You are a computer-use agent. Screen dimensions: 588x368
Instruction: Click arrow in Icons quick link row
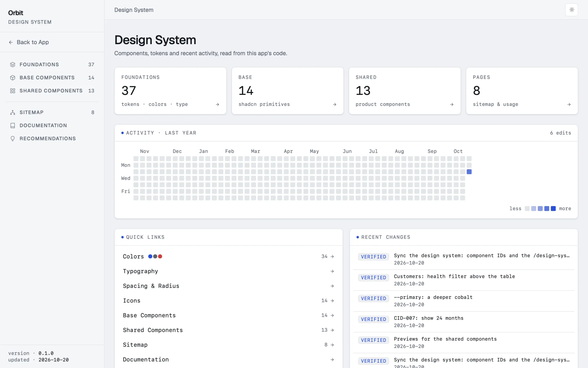(332, 301)
